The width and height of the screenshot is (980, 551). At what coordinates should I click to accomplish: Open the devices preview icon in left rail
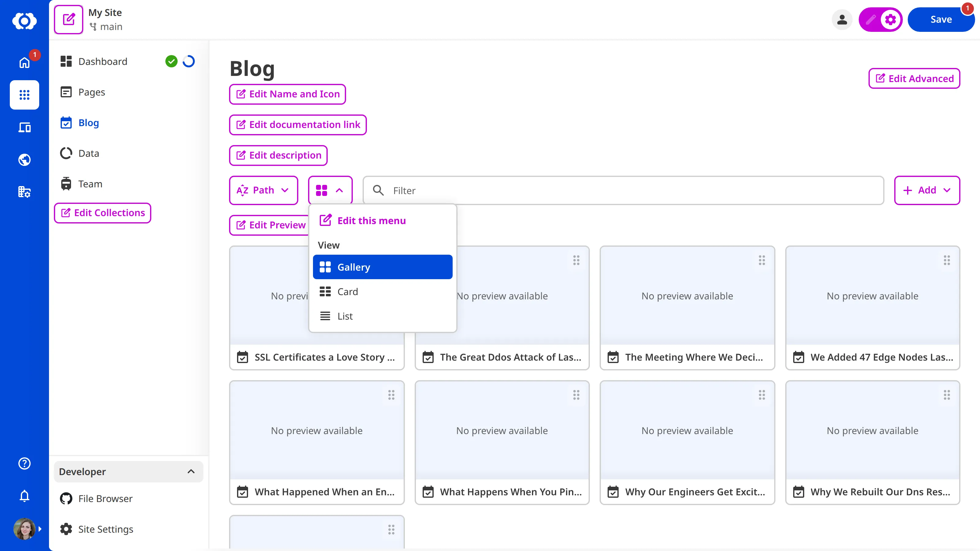24,127
